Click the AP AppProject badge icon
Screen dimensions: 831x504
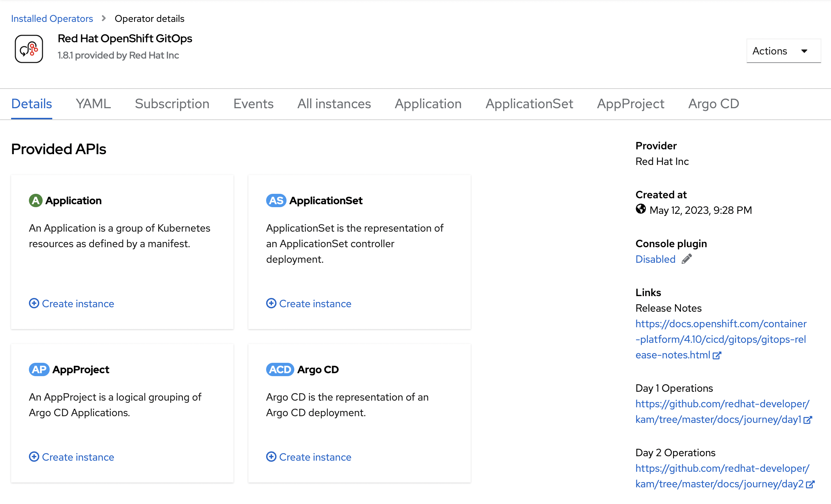pos(39,369)
